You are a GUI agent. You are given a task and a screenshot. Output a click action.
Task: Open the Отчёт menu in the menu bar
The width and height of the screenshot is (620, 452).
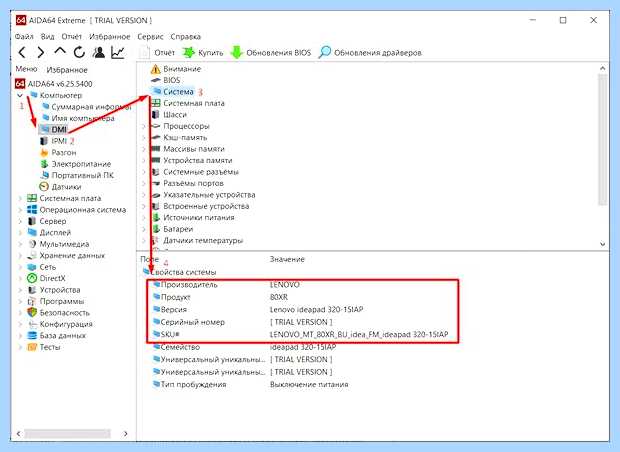pos(72,36)
